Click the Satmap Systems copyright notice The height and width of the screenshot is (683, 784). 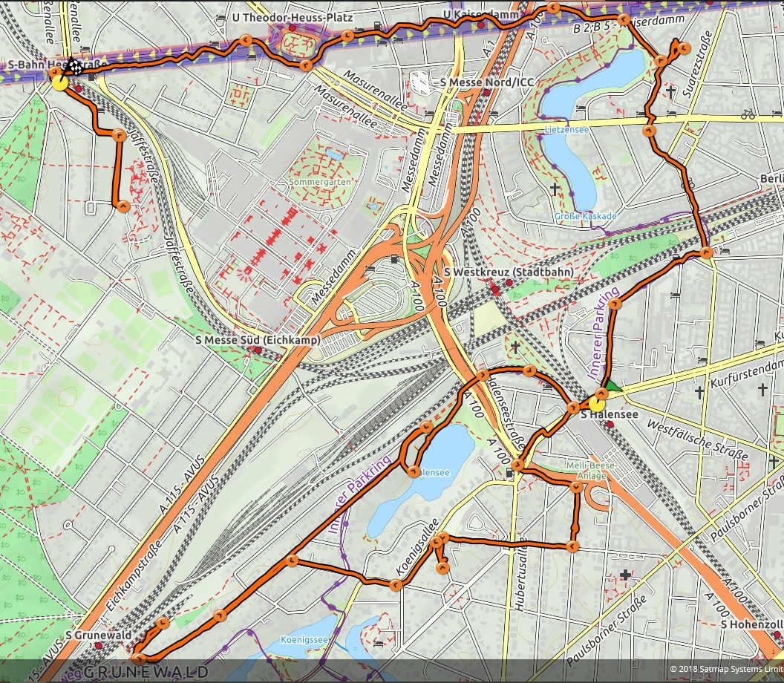click(725, 670)
